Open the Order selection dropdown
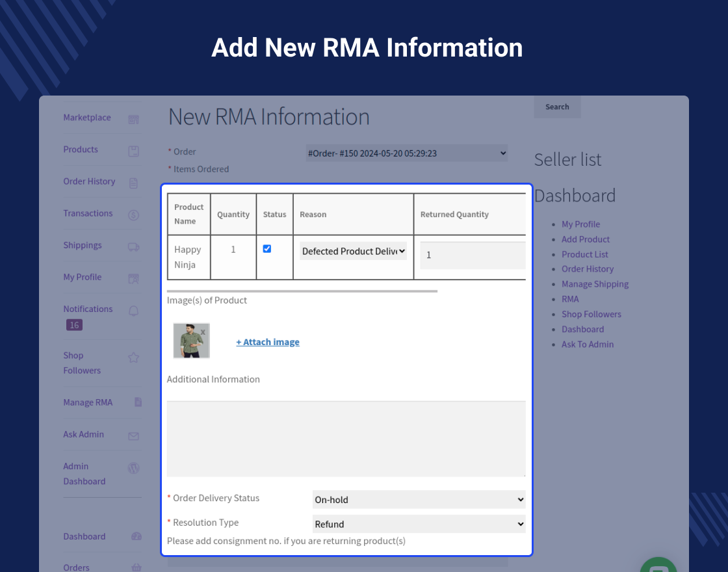Image resolution: width=728 pixels, height=572 pixels. point(406,153)
